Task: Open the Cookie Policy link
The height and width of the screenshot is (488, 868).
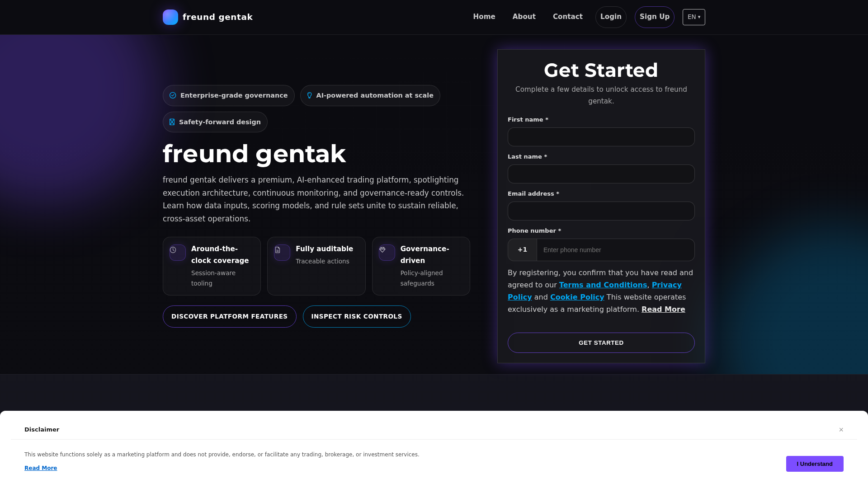Action: click(x=577, y=297)
